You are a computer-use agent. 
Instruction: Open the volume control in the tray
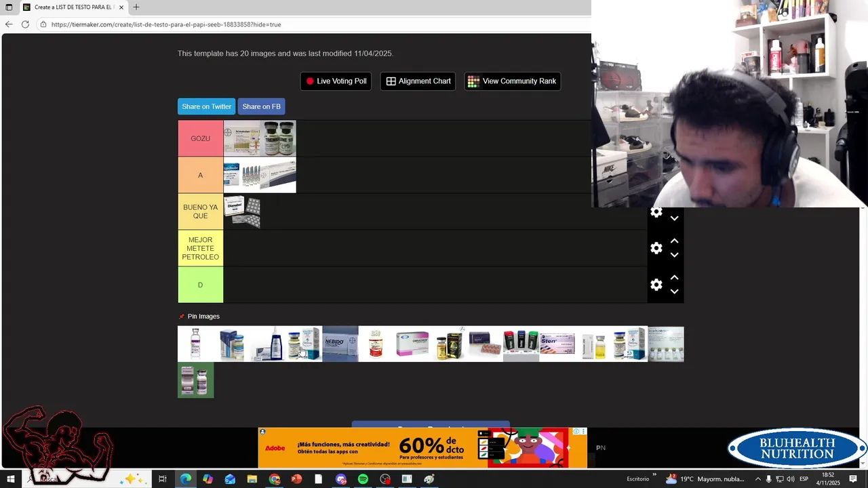pyautogui.click(x=790, y=479)
